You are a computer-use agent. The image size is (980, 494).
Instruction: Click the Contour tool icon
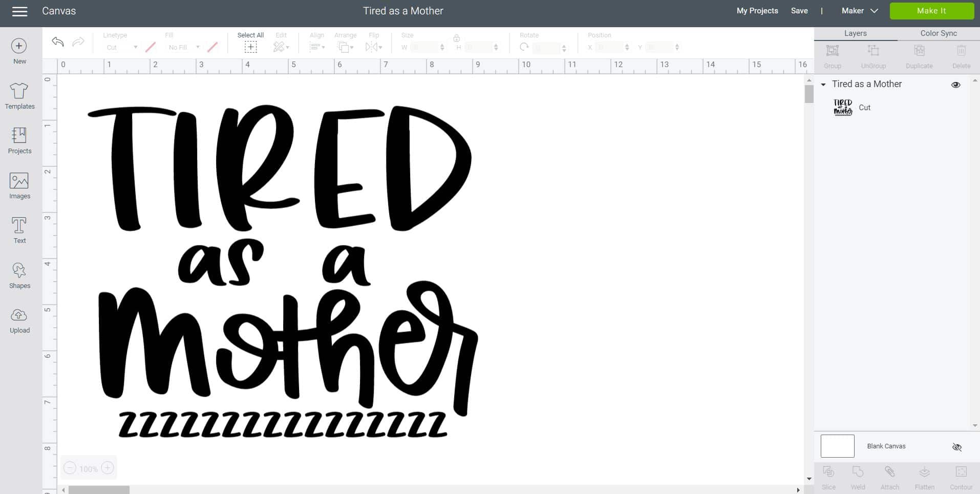[x=961, y=472]
